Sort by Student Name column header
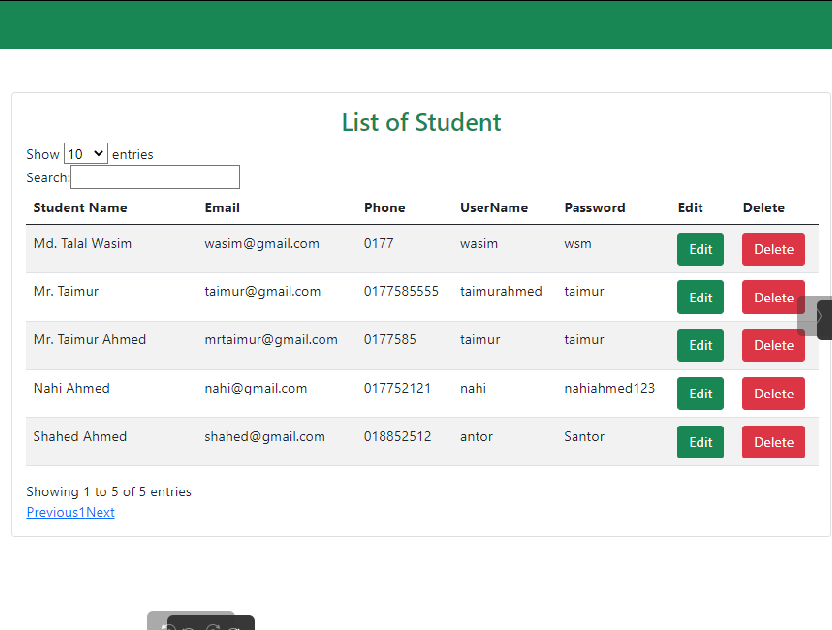This screenshot has width=832, height=630. 80,208
